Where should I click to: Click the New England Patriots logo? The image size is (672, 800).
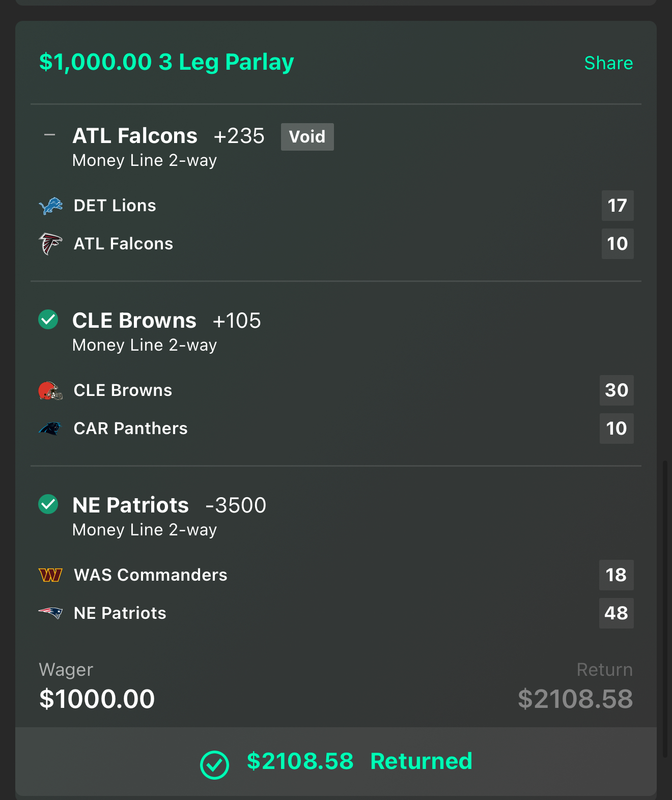tap(50, 613)
